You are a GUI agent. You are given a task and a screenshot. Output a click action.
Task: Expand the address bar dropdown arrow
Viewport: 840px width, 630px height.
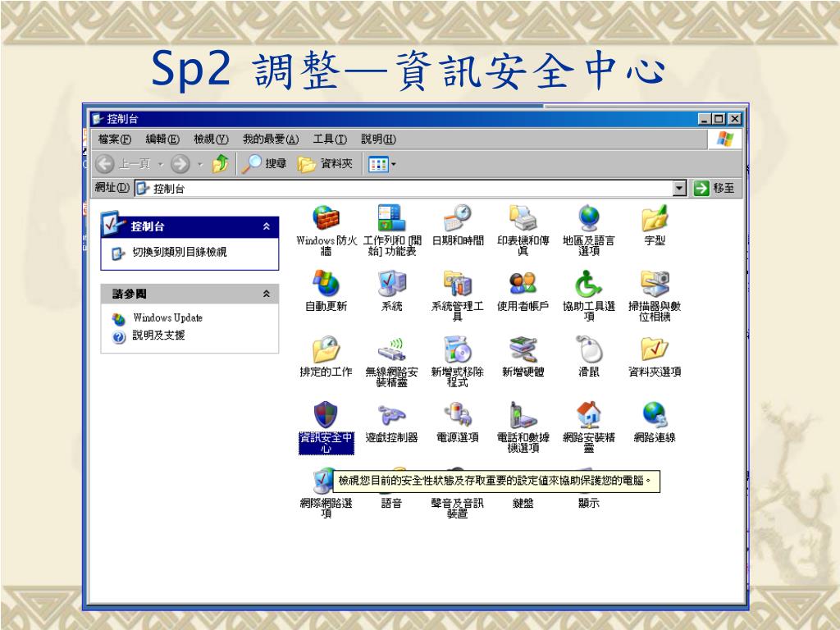click(x=679, y=188)
